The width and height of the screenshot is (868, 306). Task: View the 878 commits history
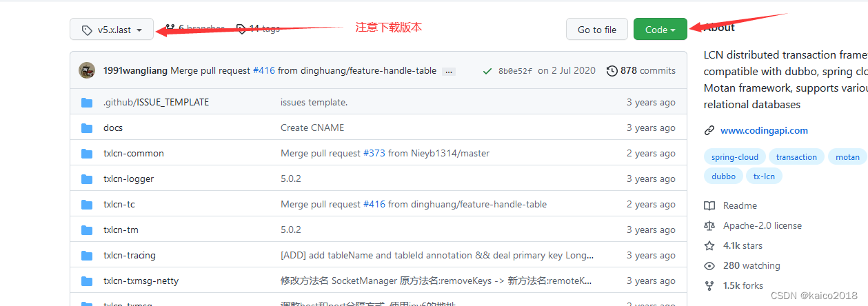(648, 70)
